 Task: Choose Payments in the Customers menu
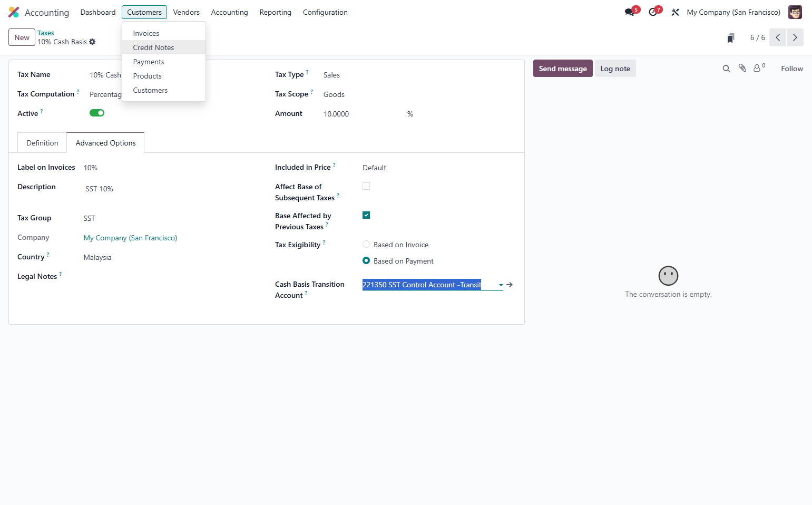pyautogui.click(x=164, y=62)
